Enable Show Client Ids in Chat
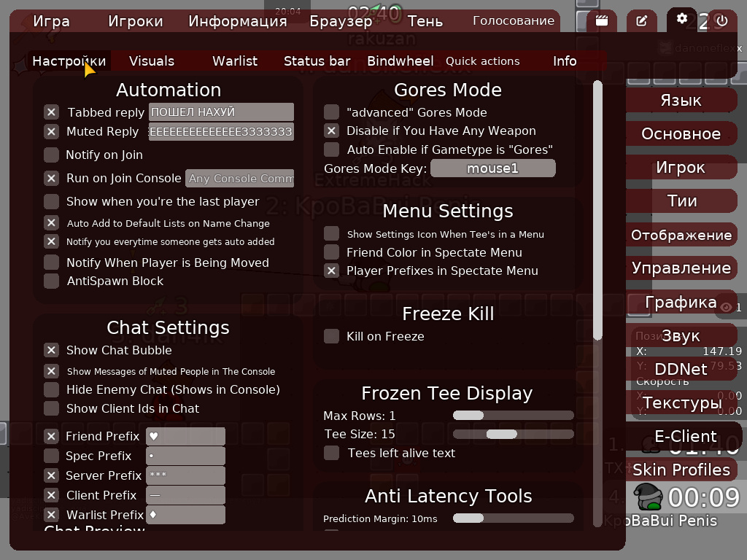Screen dimensions: 747x560 (x=52, y=408)
